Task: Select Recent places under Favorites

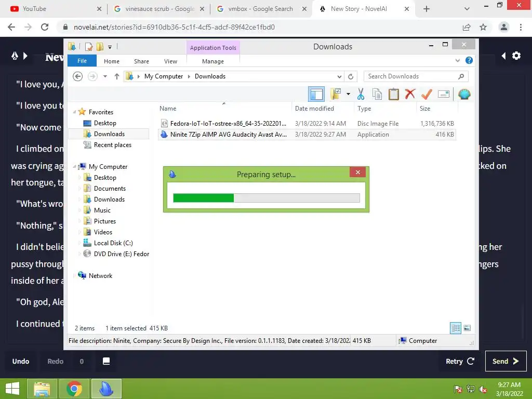Action: (113, 145)
